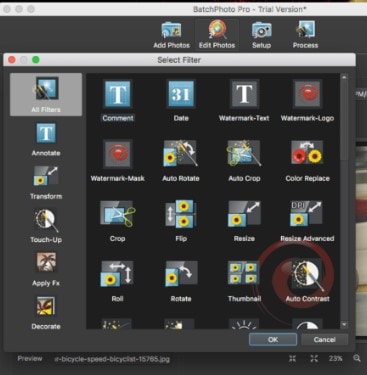
Task: Select the Annotate category
Action: (x=46, y=140)
